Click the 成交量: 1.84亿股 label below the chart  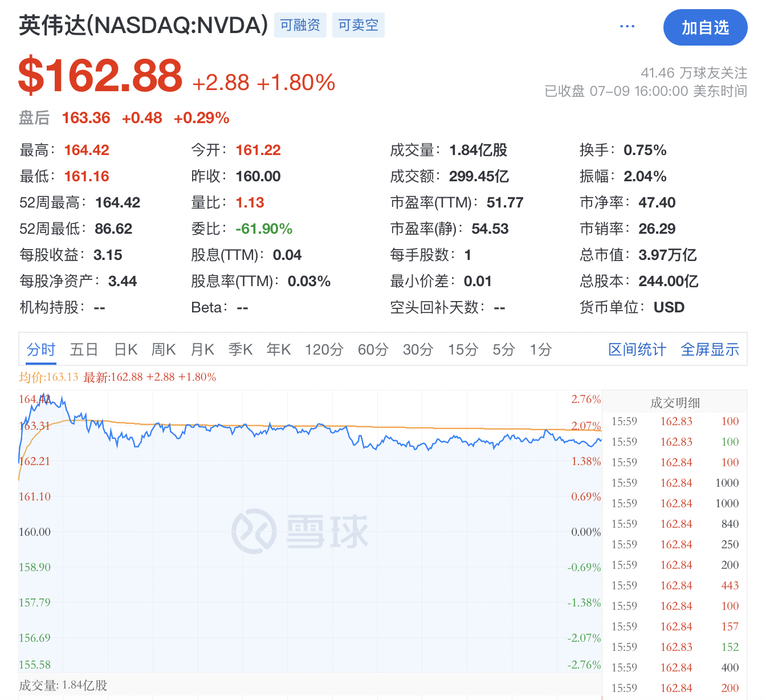(x=63, y=685)
